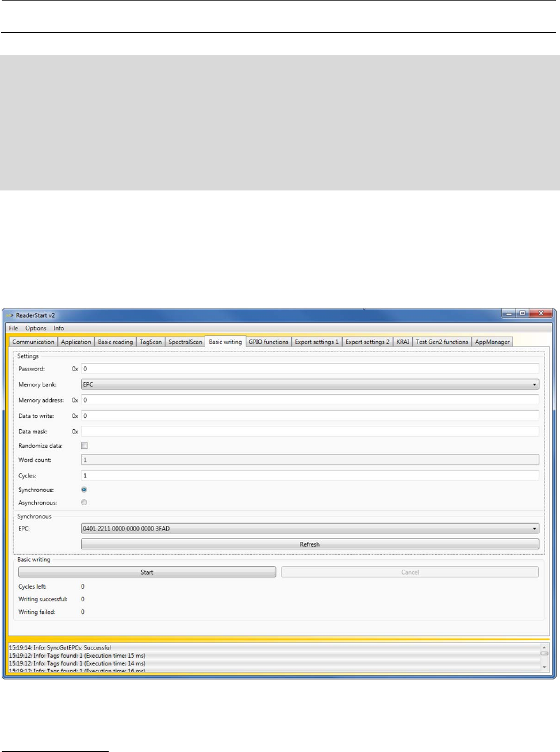Image resolution: width=560 pixels, height=752 pixels.
Task: Maximize the ReaderStart window
Action: (x=523, y=314)
